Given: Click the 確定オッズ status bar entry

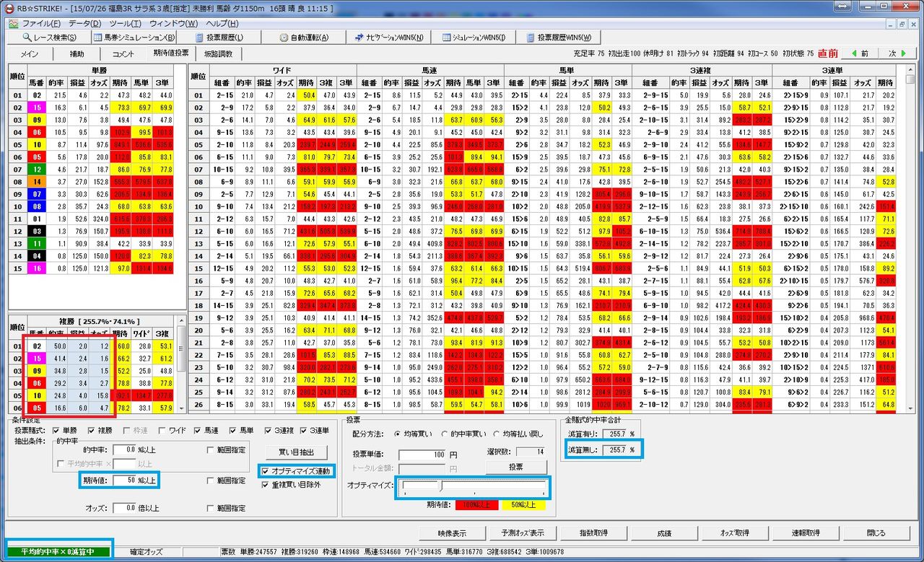Looking at the screenshot, I should point(145,552).
